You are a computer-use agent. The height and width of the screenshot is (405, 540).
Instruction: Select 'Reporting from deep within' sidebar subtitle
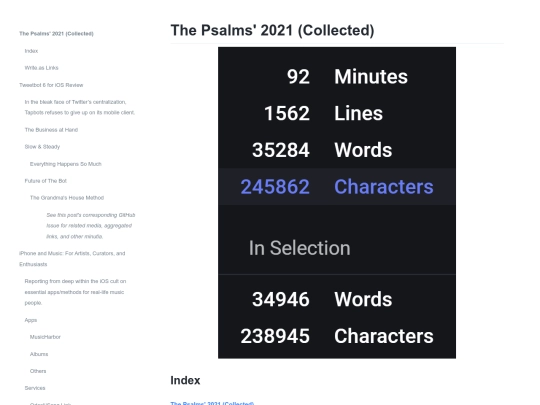point(75,292)
